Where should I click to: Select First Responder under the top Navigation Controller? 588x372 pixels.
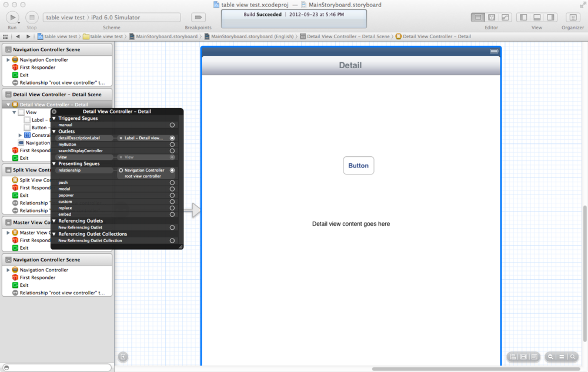37,68
